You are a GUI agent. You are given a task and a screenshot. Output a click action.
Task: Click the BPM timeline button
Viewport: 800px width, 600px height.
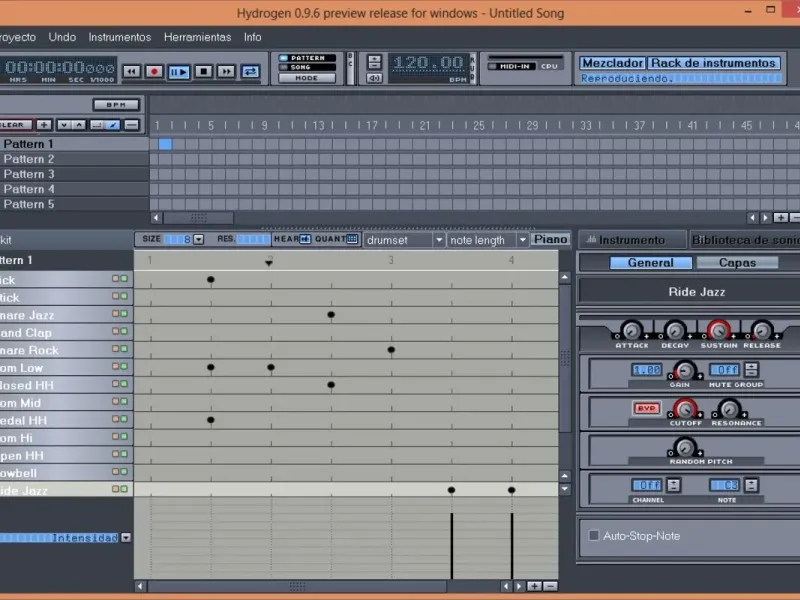point(116,105)
